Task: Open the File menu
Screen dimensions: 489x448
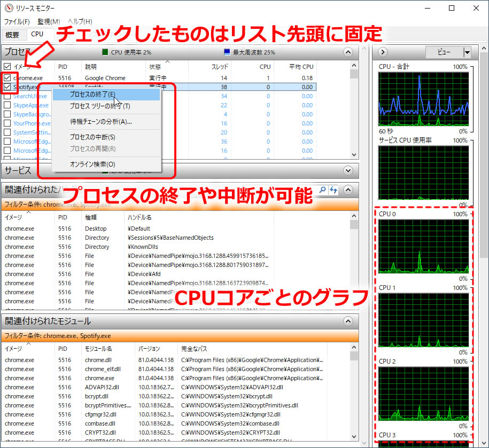Action: 17,21
